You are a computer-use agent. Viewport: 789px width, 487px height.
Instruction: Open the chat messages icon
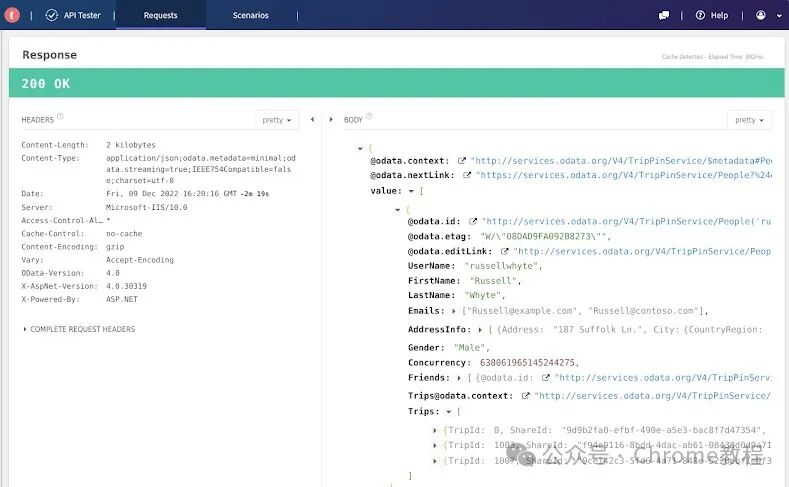coord(664,16)
